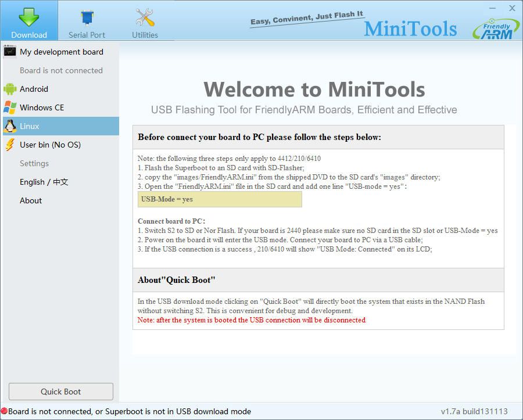Click the development board chip icon

(10, 52)
